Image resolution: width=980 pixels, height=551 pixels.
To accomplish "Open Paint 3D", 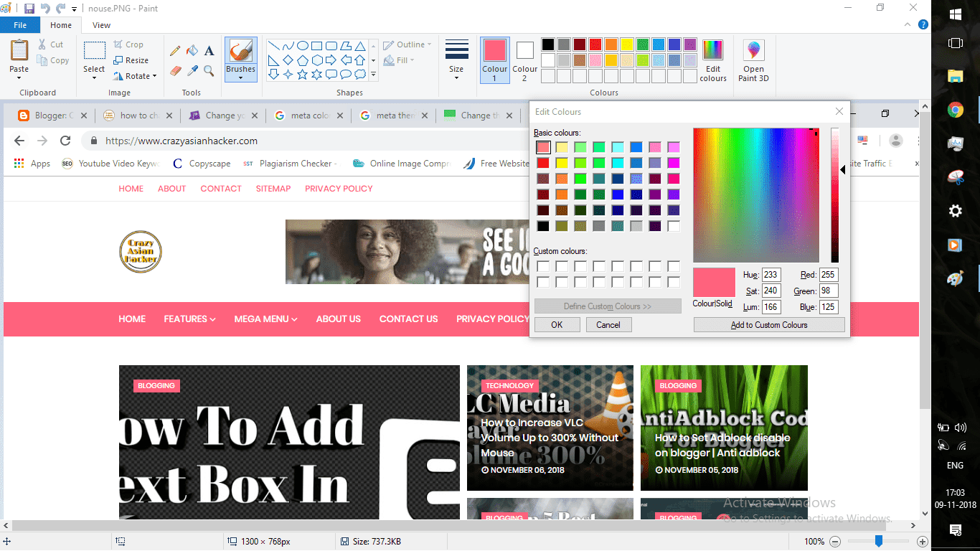I will 753,60.
